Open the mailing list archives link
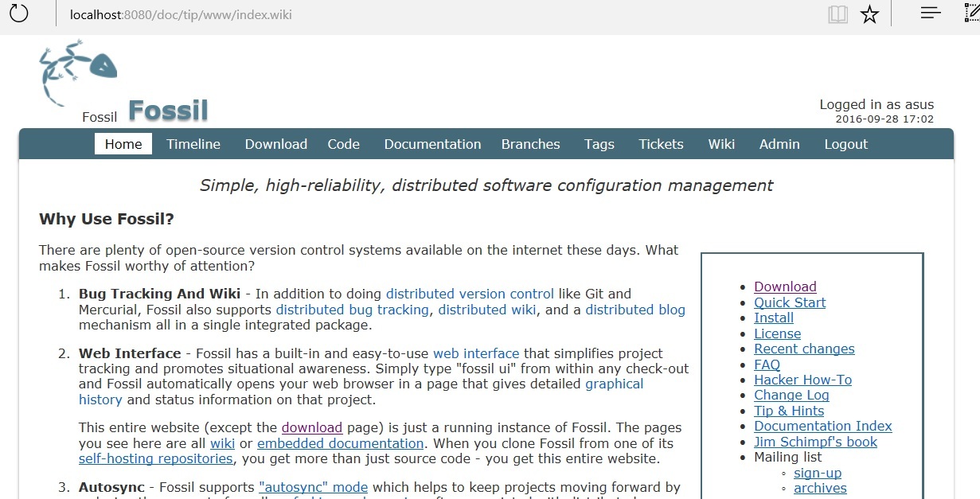Image resolution: width=980 pixels, height=499 pixels. [x=820, y=488]
